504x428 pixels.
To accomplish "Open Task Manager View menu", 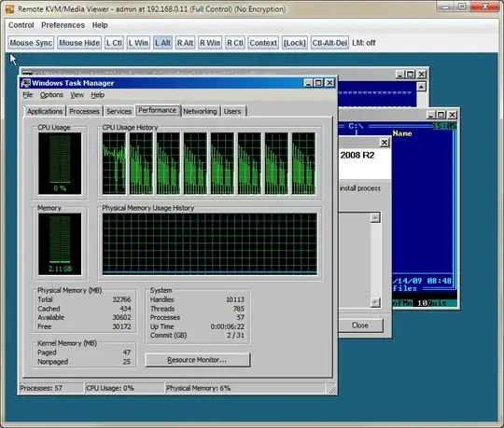I will [77, 95].
